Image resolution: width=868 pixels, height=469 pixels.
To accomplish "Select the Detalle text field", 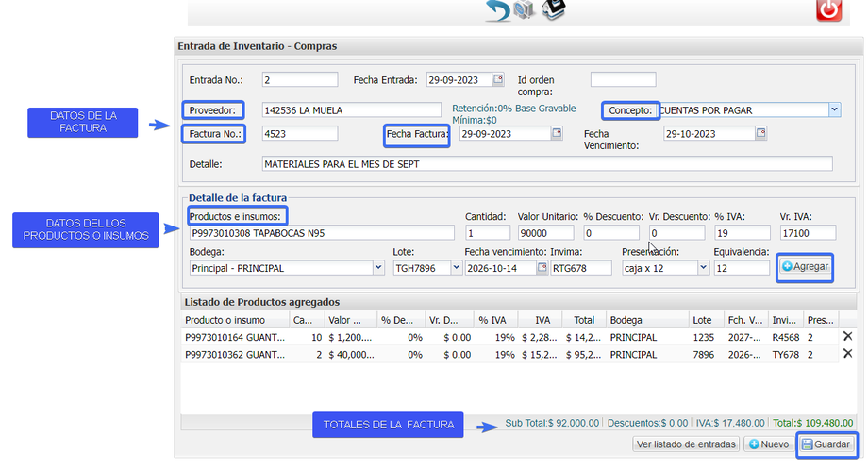I will [x=547, y=164].
